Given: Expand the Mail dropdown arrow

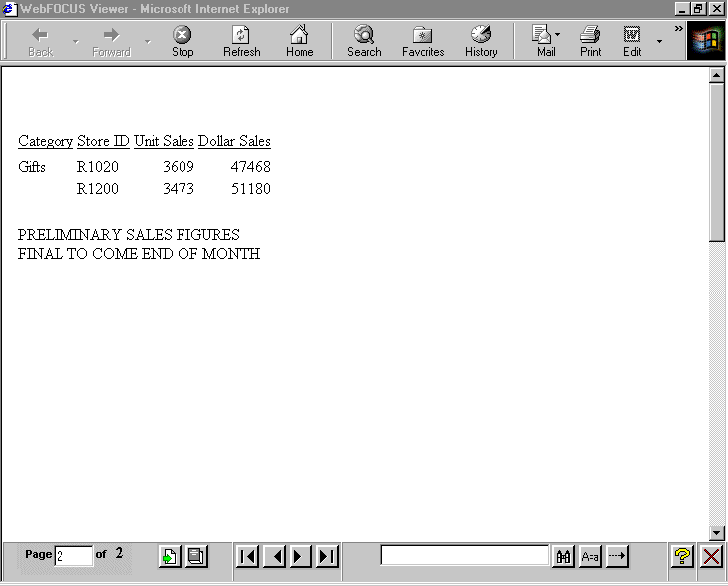Looking at the screenshot, I should [x=558, y=35].
